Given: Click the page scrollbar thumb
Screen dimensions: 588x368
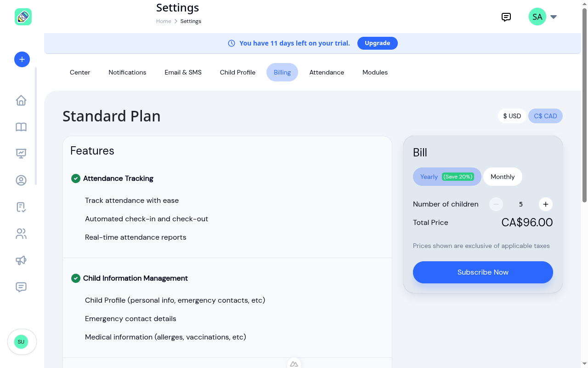Looking at the screenshot, I should click(584, 105).
